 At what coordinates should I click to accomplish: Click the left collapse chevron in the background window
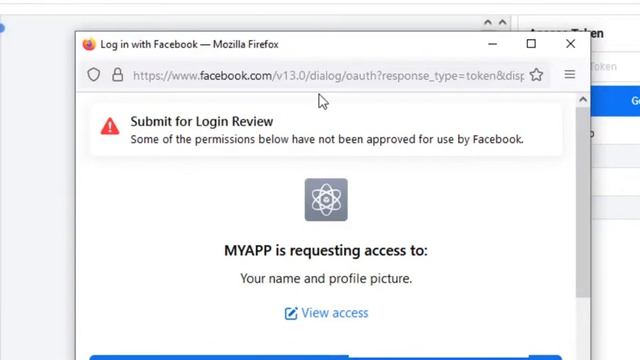(x=488, y=22)
